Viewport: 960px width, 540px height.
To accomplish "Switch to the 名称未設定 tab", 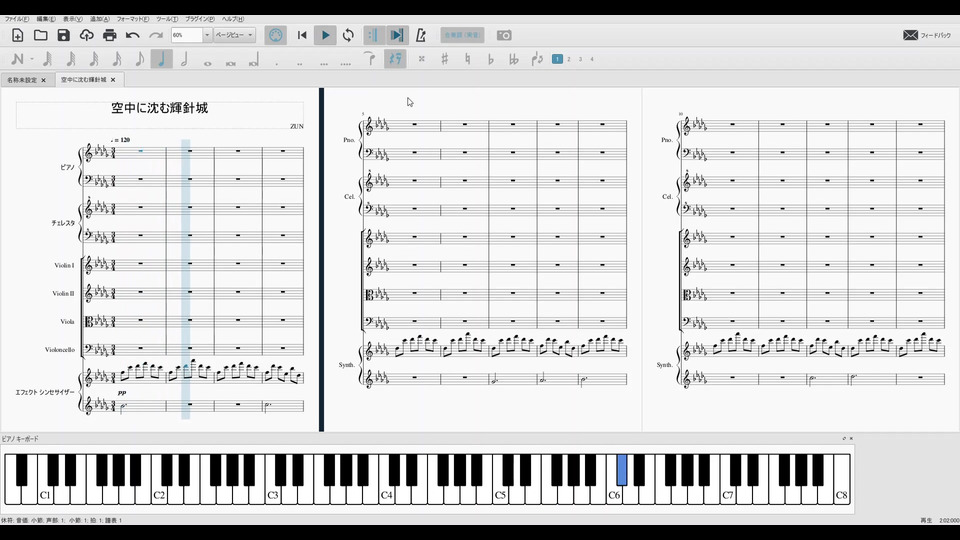I will pos(22,79).
